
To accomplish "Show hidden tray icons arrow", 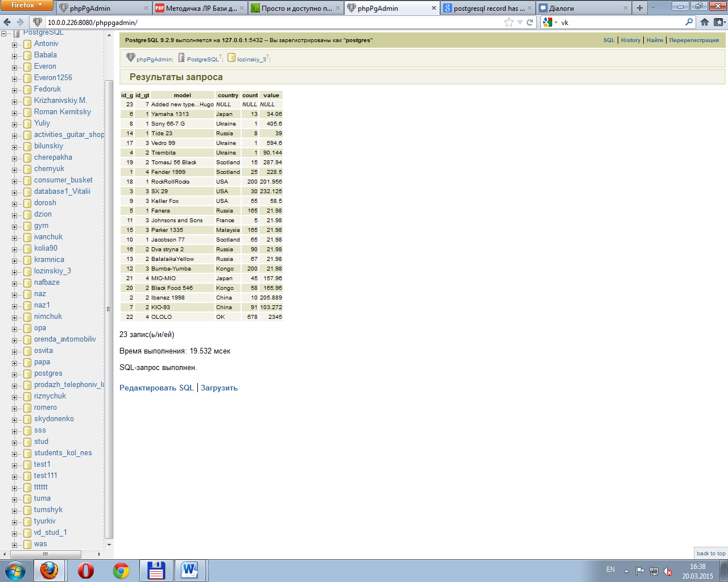I will (x=626, y=571).
